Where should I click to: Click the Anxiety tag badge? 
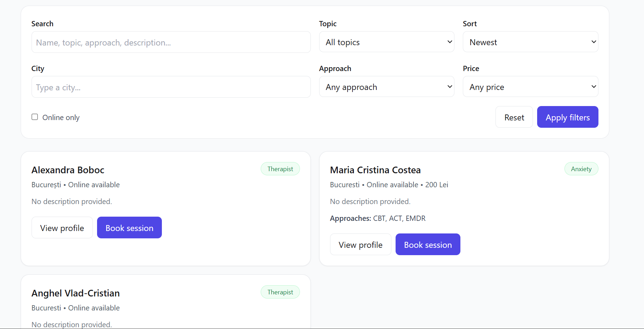pos(581,169)
